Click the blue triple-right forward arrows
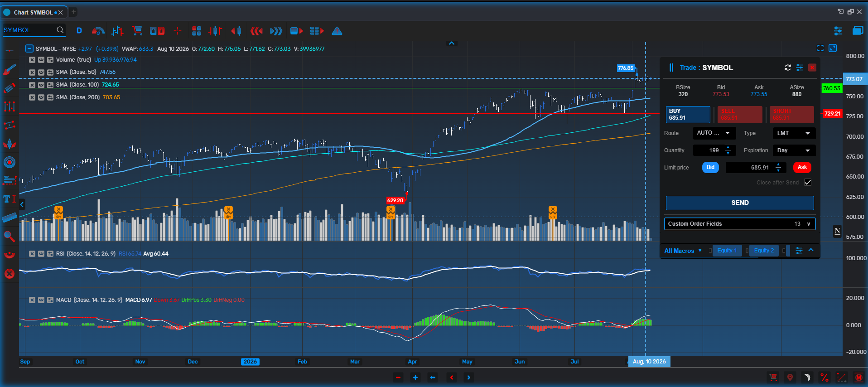This screenshot has height=387, width=868. pyautogui.click(x=276, y=31)
